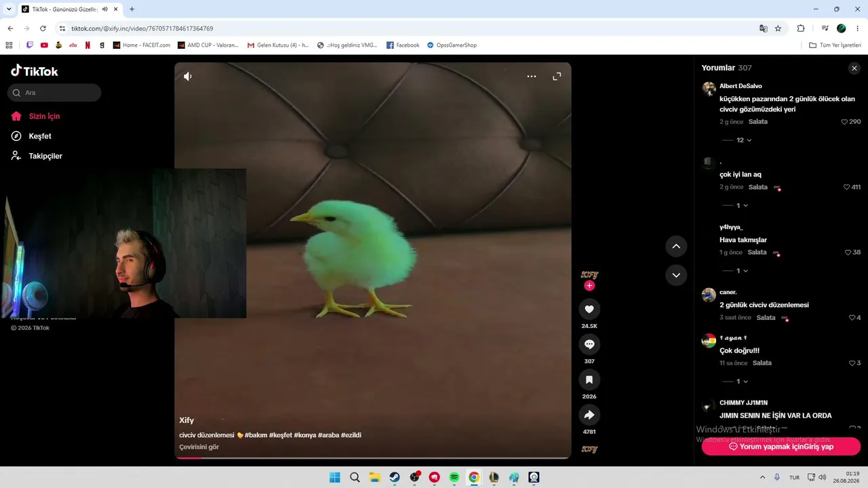Open a new browser tab
The image size is (868, 488).
point(132,9)
